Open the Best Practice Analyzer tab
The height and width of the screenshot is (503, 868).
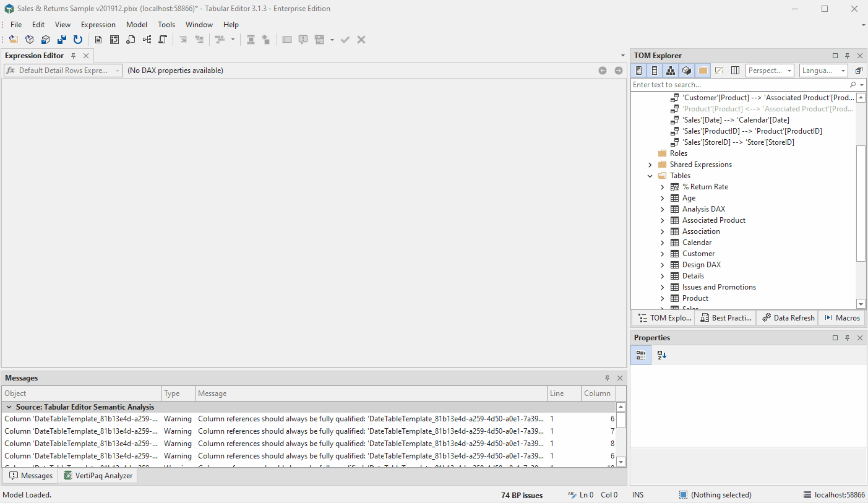pos(725,318)
